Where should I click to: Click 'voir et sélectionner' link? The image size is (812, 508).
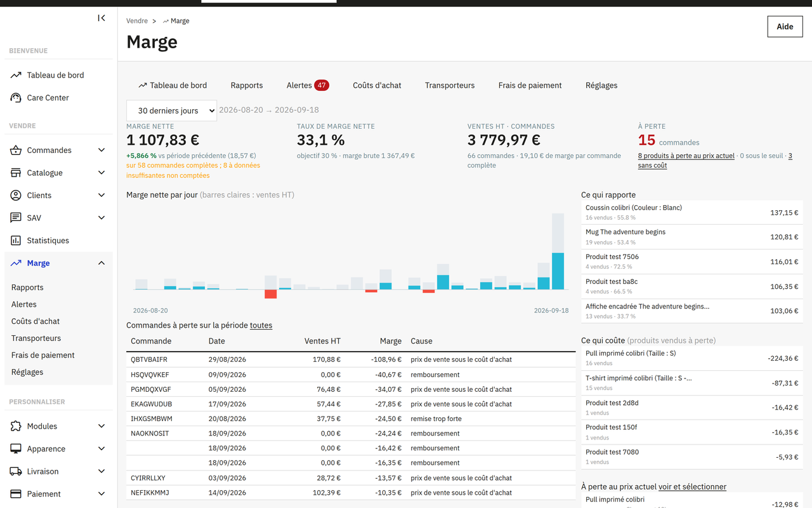click(x=692, y=487)
